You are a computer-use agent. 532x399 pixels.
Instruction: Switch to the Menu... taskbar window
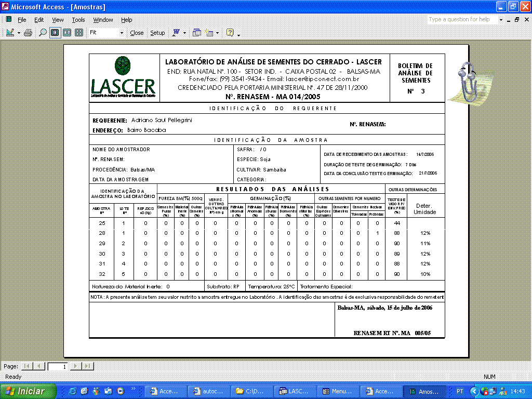click(x=338, y=391)
